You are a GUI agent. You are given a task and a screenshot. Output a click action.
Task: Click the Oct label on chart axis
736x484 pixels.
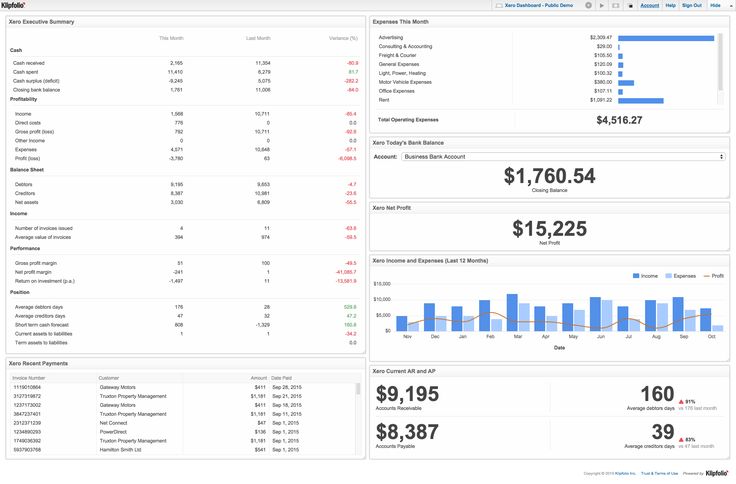[712, 337]
